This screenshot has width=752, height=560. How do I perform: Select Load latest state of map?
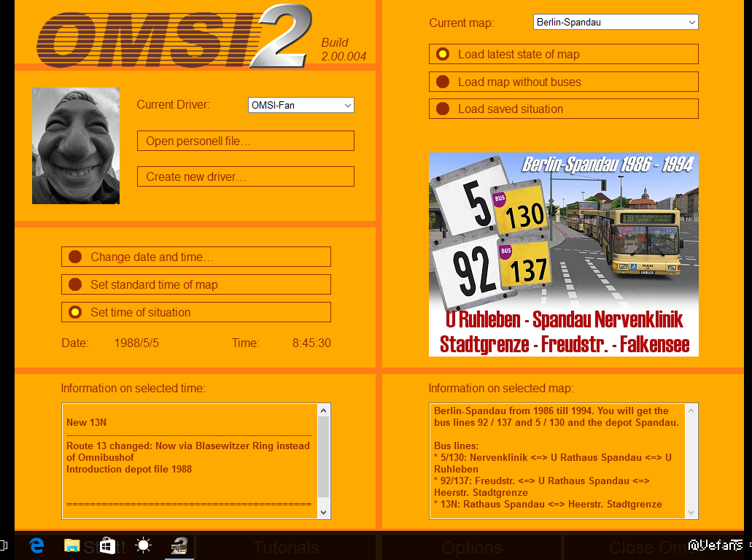coord(564,54)
